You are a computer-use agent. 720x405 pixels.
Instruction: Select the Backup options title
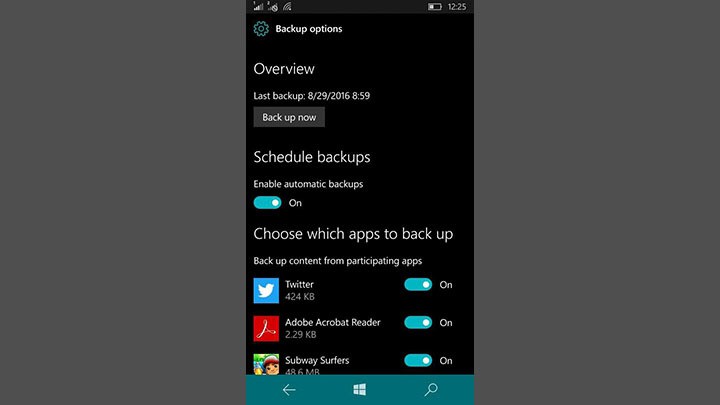click(309, 29)
